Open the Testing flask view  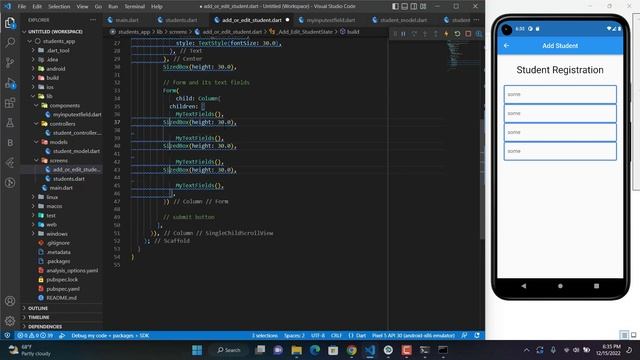10,123
